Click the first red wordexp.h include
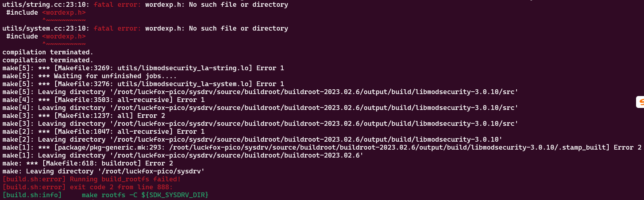The width and height of the screenshot is (644, 200). tap(64, 13)
